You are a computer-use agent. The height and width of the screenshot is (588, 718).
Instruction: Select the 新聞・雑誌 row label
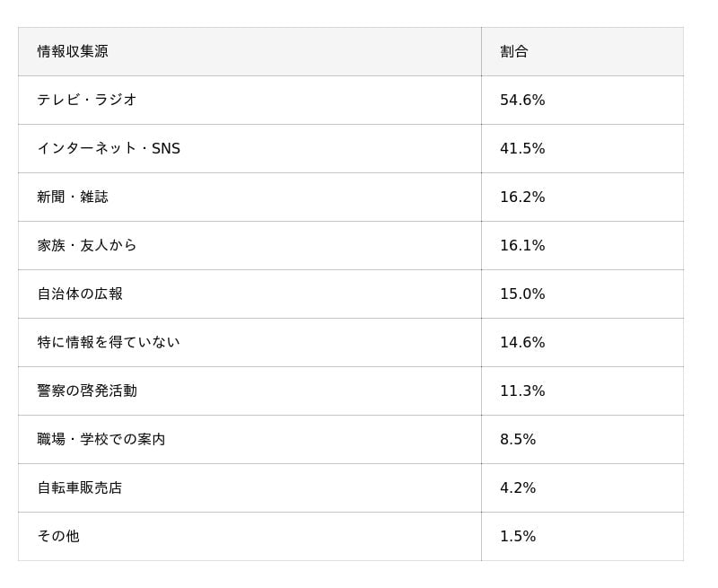(x=73, y=197)
